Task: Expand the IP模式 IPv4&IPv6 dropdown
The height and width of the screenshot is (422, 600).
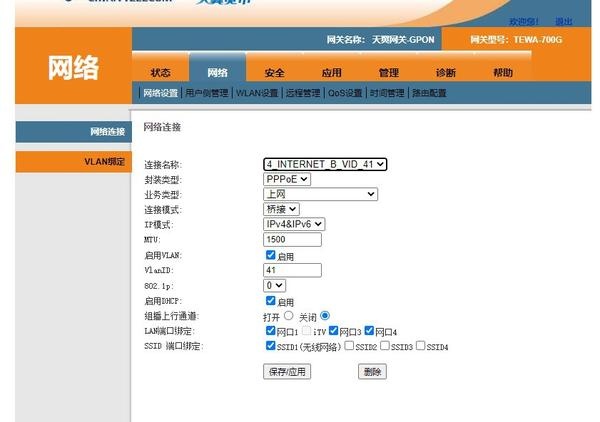Action: click(x=294, y=224)
